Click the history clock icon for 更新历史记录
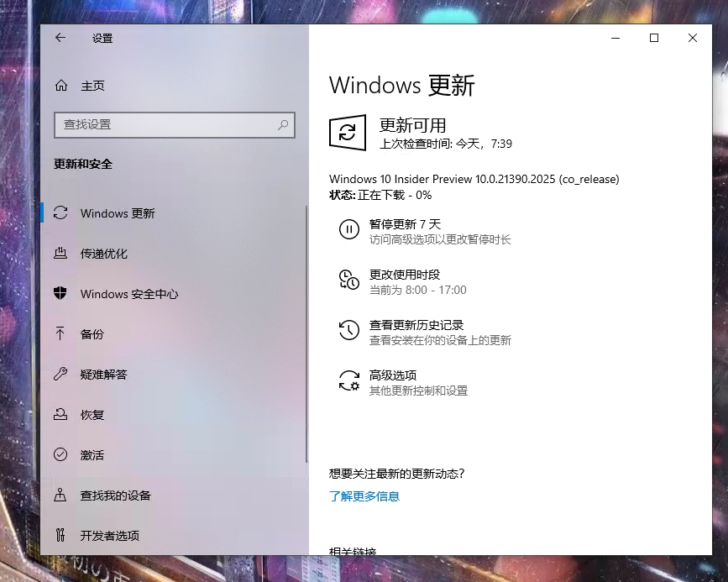Screen dimensions: 728x582 pos(349,330)
